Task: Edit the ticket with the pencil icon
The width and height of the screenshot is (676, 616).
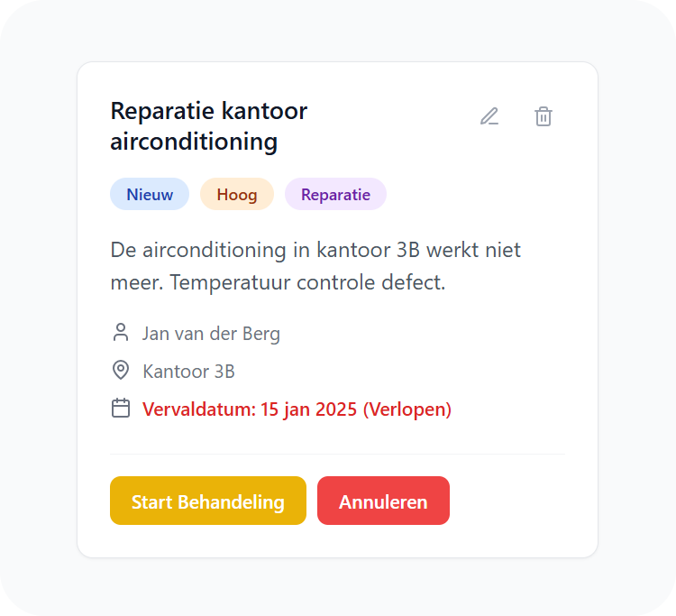Action: click(489, 116)
